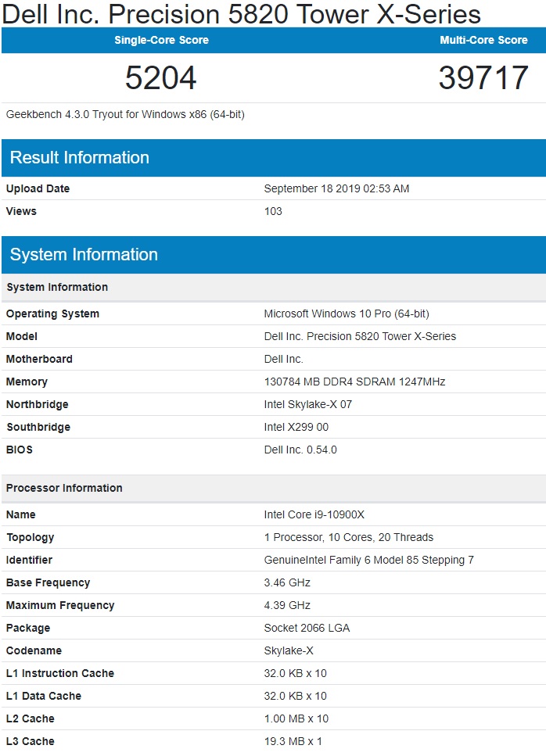The height and width of the screenshot is (756, 546).
Task: Click the processor Name label
Action: click(21, 514)
